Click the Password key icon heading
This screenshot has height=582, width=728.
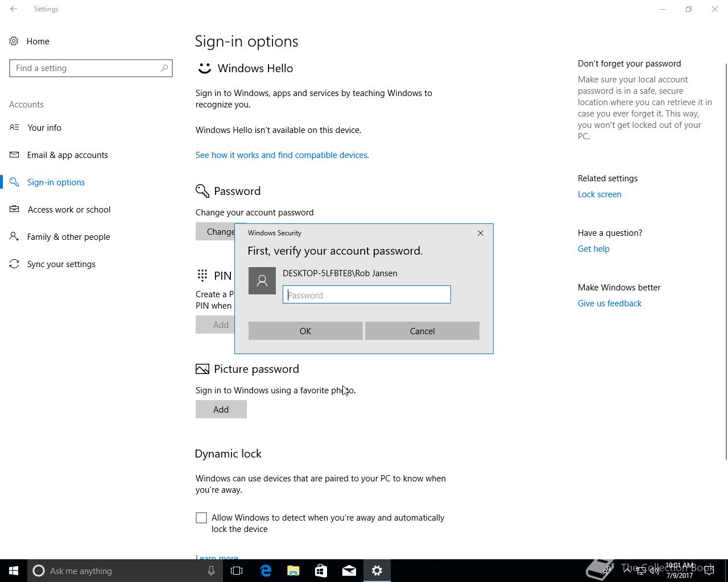[x=202, y=191]
